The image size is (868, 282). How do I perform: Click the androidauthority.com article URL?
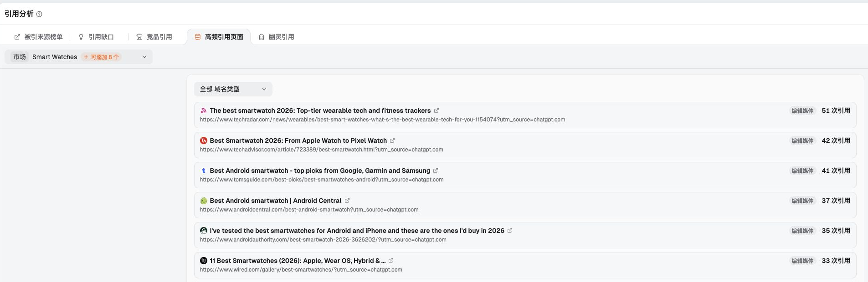coord(323,240)
